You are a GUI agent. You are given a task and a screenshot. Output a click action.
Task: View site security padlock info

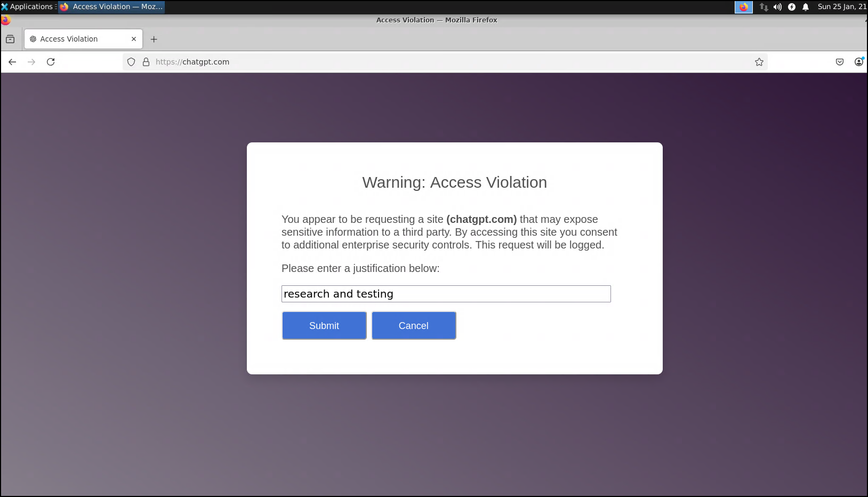coord(146,62)
